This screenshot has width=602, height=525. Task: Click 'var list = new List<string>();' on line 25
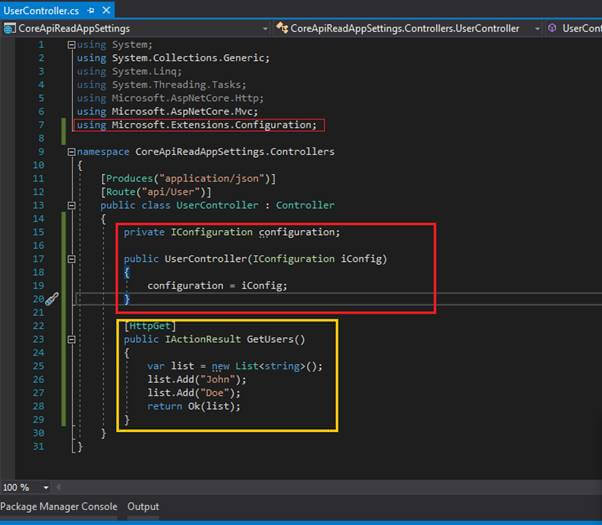pyautogui.click(x=235, y=366)
